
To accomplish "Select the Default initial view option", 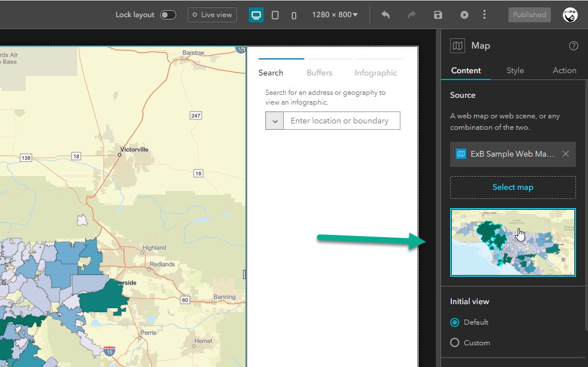I will click(454, 322).
